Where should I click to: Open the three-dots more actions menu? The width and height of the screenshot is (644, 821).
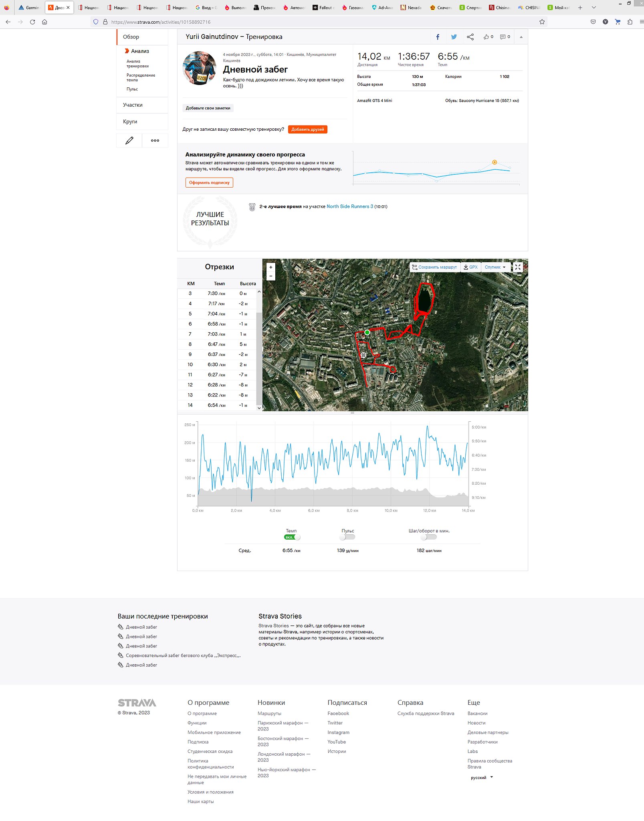coord(155,141)
